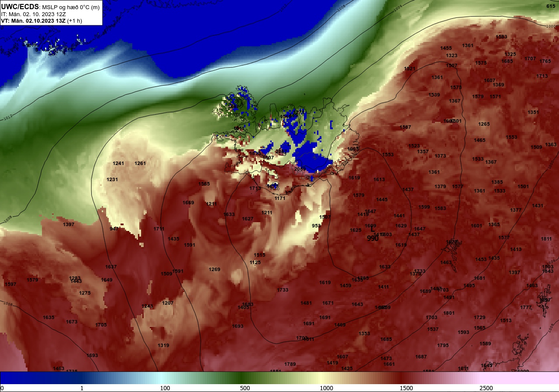Click the 1593 height value

pos(463,332)
